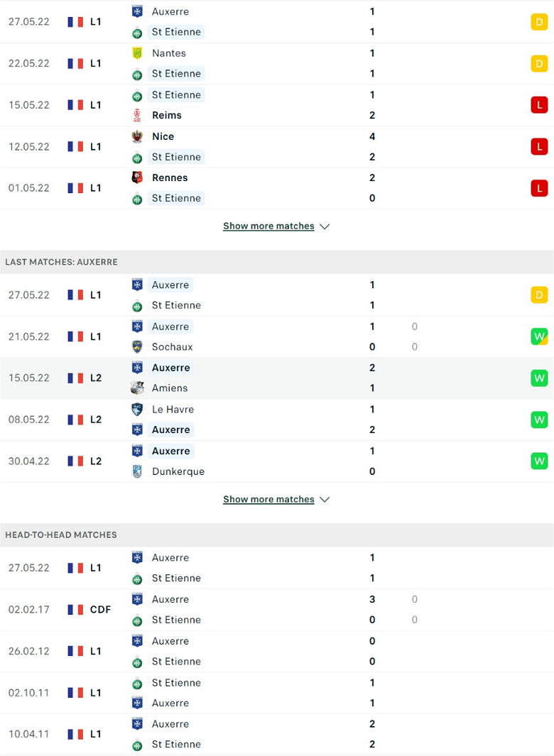
Task: Click the France flag beside CDF match
Action: tap(75, 610)
